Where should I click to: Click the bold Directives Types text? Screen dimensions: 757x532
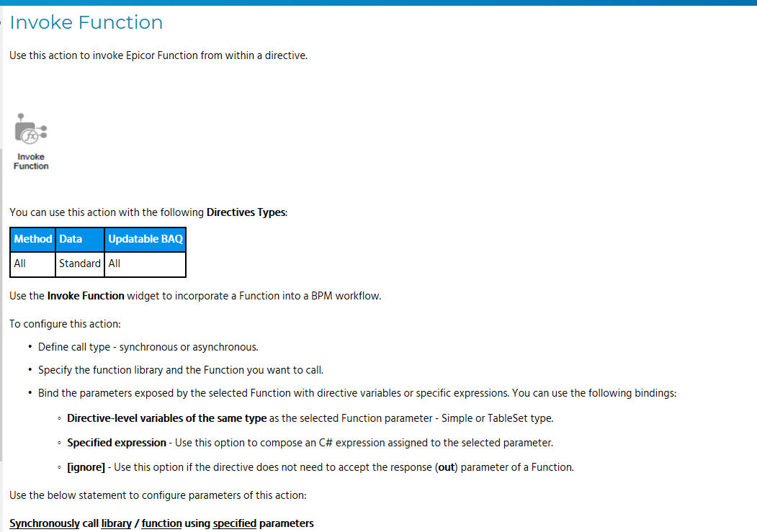point(246,212)
